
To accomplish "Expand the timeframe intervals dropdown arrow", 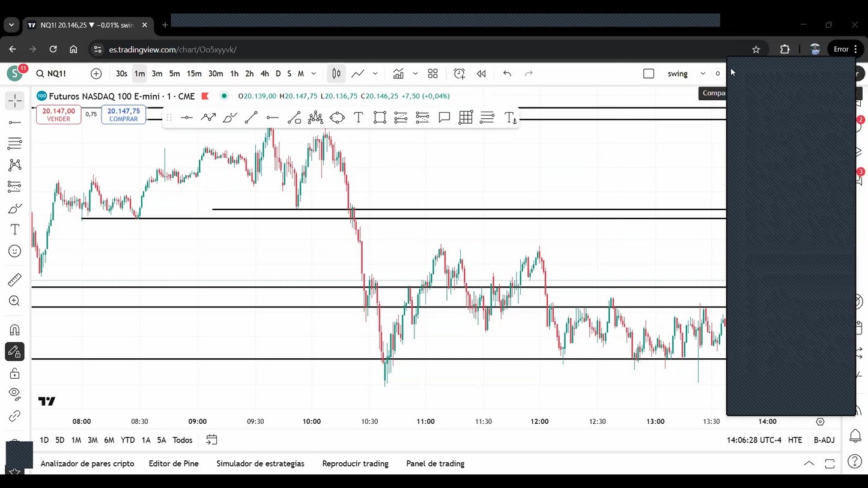I will click(314, 73).
